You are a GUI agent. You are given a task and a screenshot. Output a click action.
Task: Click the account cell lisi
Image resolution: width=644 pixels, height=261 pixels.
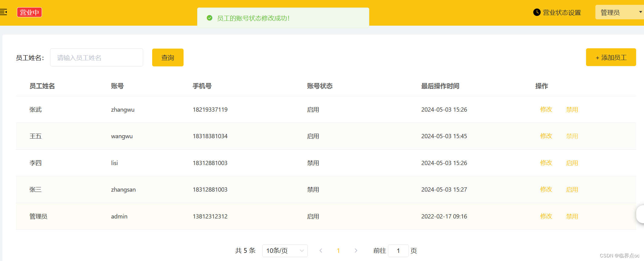click(114, 163)
